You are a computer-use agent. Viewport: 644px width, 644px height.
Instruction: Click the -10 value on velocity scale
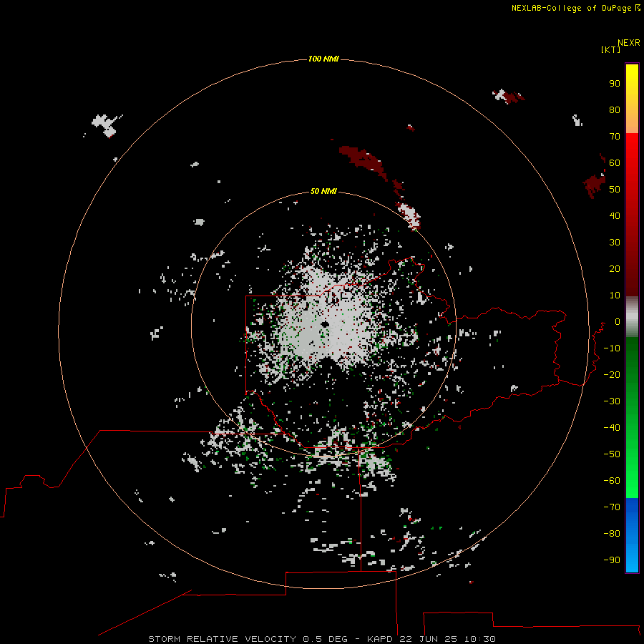click(x=612, y=348)
